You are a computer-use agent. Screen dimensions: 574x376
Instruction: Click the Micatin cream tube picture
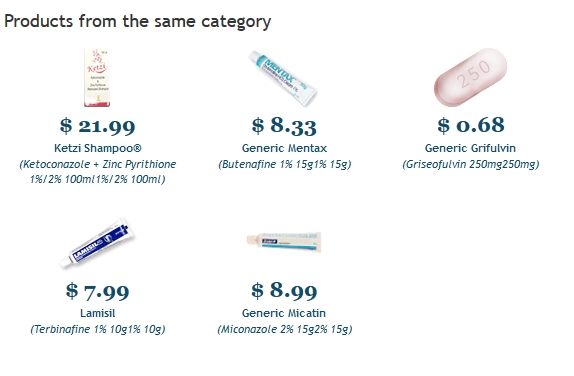point(284,242)
